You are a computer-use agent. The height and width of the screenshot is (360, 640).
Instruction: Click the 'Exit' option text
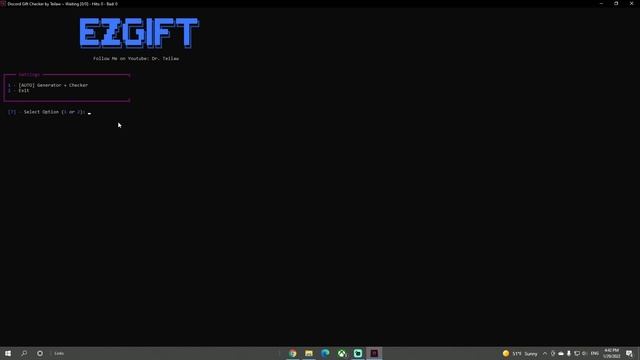click(24, 91)
